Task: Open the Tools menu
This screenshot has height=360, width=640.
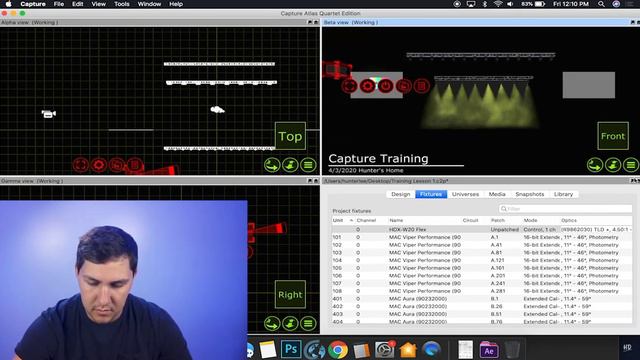Action: [122, 4]
